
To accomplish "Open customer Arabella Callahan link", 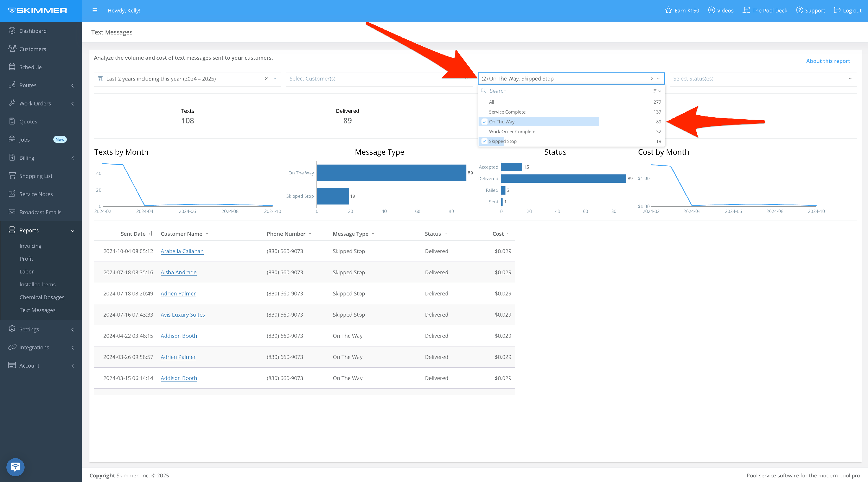I will (182, 251).
